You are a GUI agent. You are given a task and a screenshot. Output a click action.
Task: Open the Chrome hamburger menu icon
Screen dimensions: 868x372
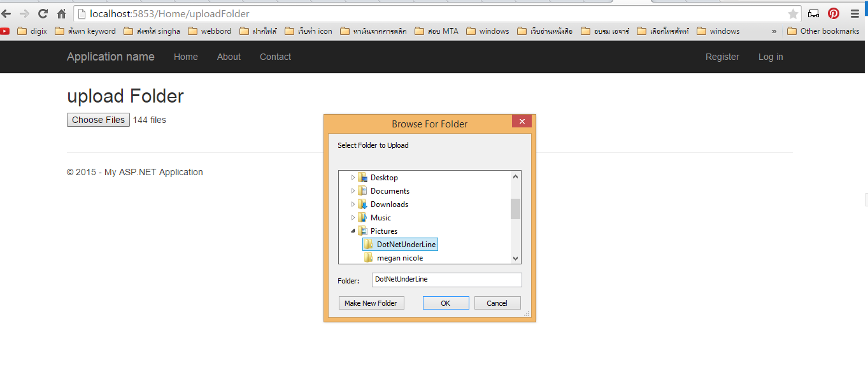pos(855,13)
